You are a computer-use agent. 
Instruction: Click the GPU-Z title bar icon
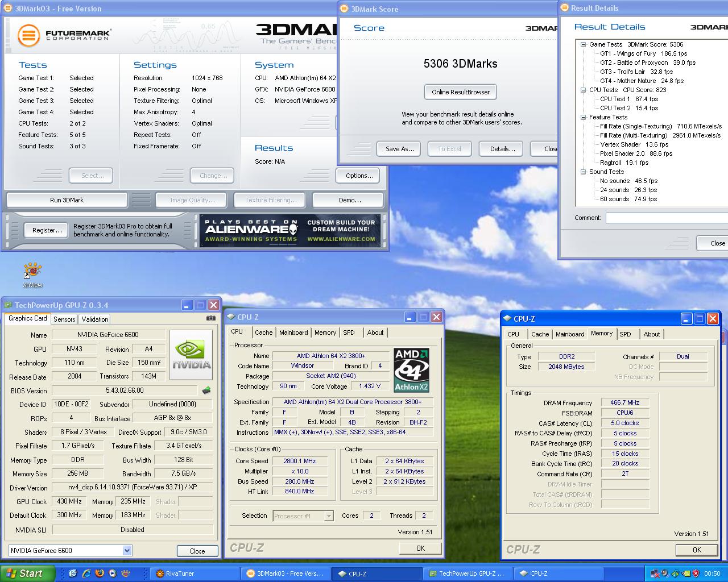tap(8, 305)
